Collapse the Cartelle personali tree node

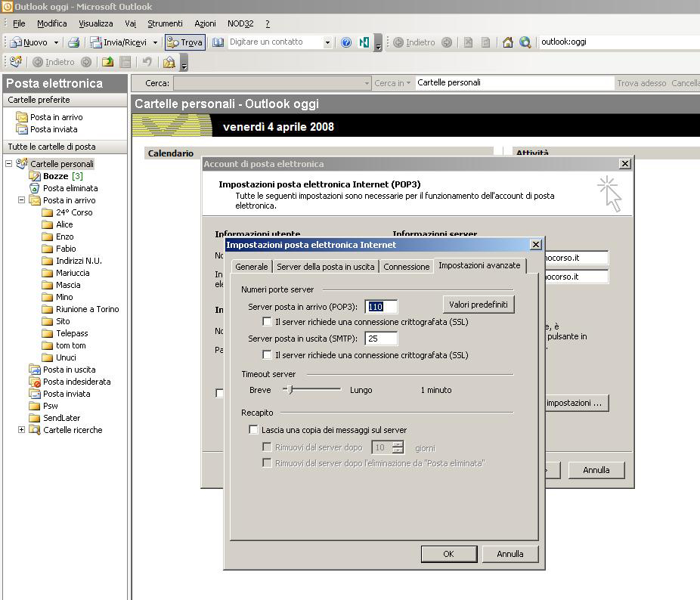point(8,163)
